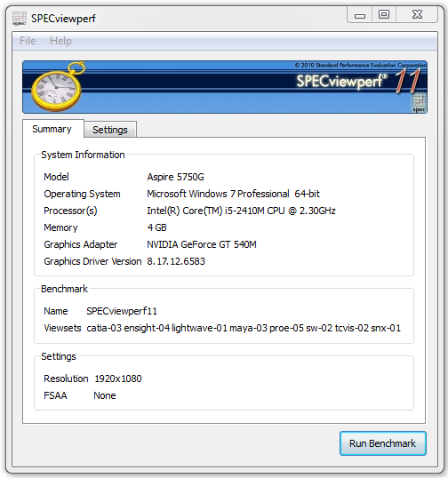Click the Model label
Viewport: 448px width, 478px height.
[56, 177]
